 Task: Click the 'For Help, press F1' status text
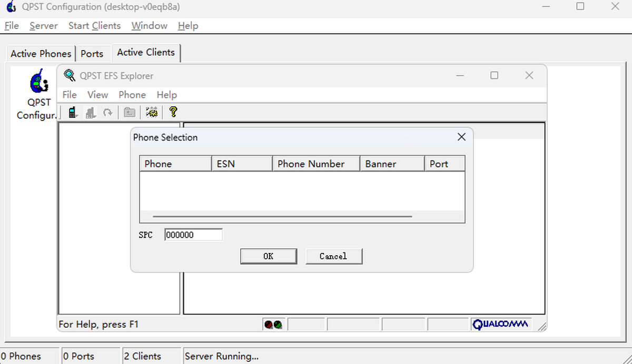coord(98,325)
